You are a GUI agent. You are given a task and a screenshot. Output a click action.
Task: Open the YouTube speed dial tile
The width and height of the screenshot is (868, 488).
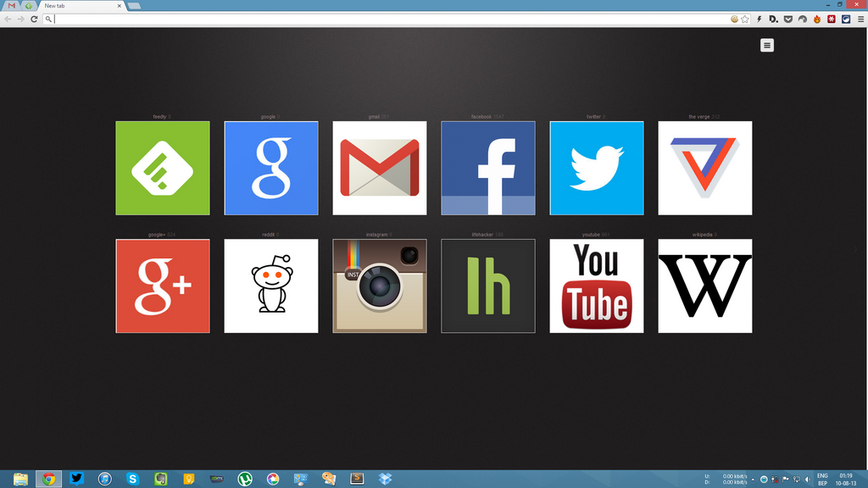(597, 286)
